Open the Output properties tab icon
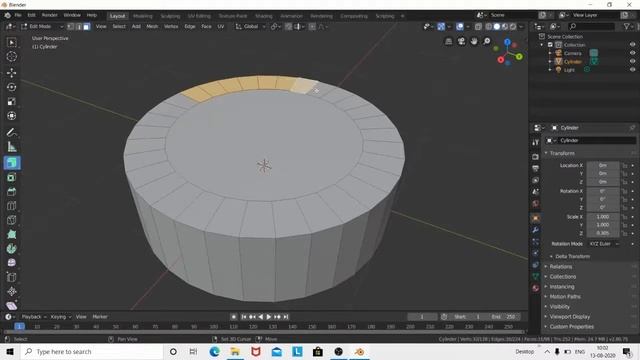This screenshot has height=360, width=640. [536, 168]
